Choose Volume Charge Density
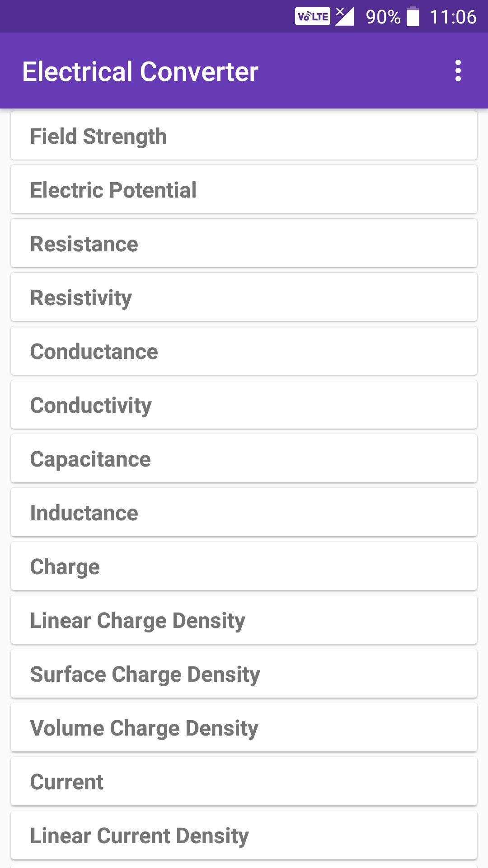 coord(244,727)
